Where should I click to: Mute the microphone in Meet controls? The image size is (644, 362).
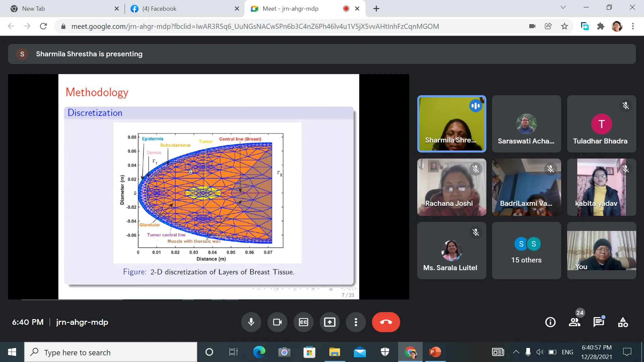pos(251,322)
